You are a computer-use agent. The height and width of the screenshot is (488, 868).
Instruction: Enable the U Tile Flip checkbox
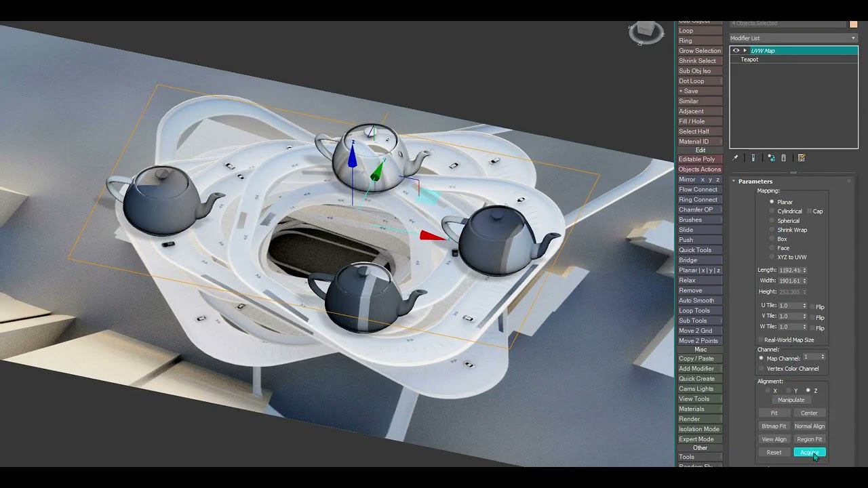point(813,306)
